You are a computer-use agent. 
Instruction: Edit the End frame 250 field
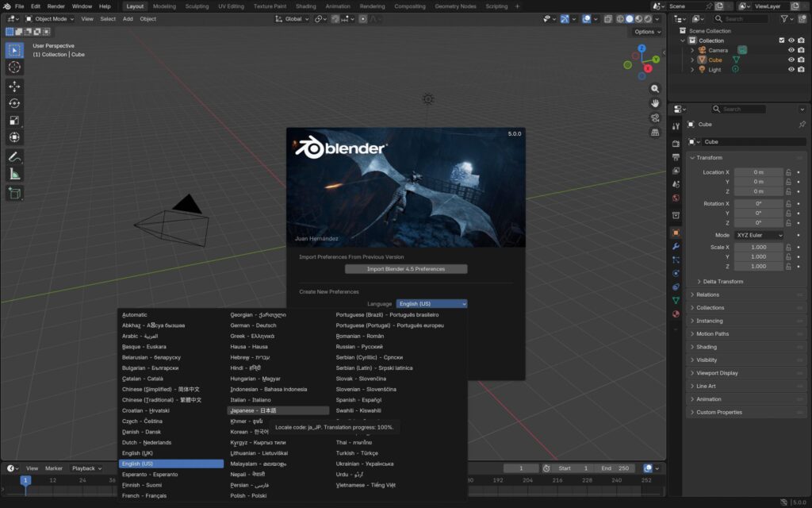pos(615,468)
